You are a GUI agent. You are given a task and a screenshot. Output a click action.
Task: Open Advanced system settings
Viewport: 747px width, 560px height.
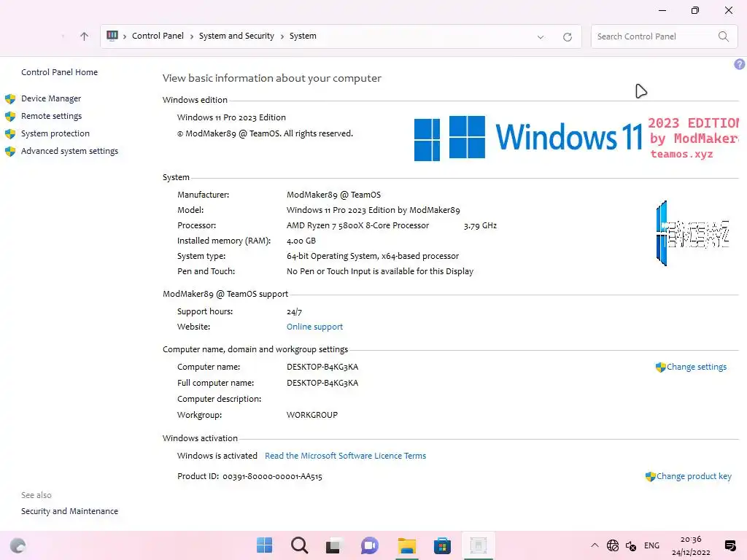click(69, 152)
